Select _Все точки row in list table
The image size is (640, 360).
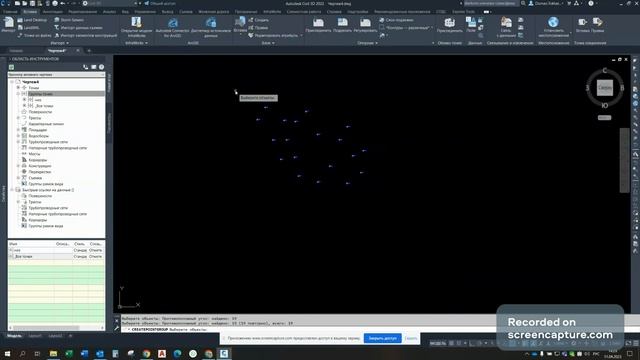coord(56,256)
